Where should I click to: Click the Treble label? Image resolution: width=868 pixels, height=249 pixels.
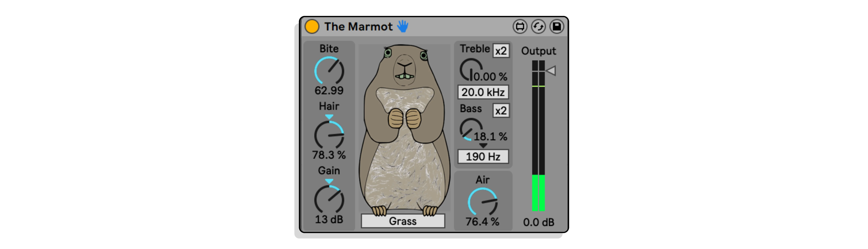[475, 49]
